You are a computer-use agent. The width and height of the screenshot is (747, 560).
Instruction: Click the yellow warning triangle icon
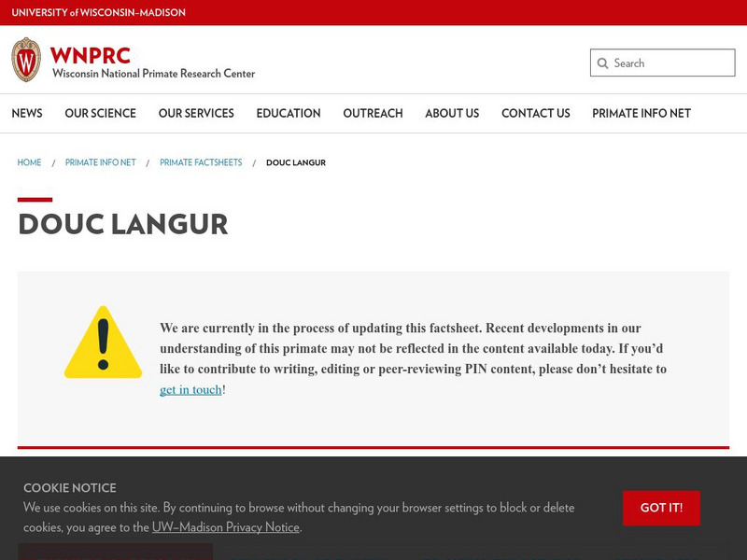point(103,343)
